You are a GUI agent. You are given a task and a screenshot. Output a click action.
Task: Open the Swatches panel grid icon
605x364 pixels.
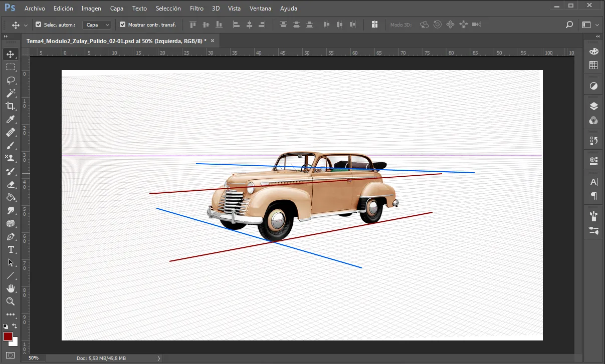[593, 65]
